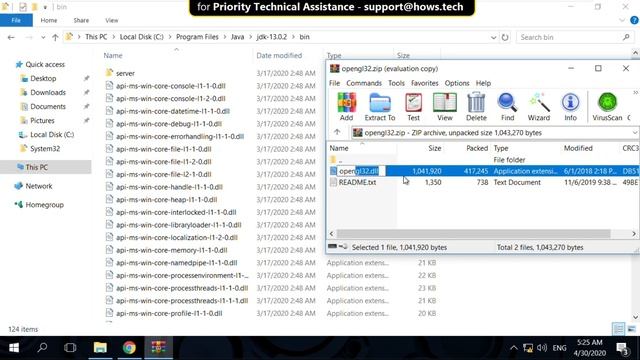Select Network in navigation pane
Image resolution: width=640 pixels, height=360 pixels.
click(x=39, y=186)
